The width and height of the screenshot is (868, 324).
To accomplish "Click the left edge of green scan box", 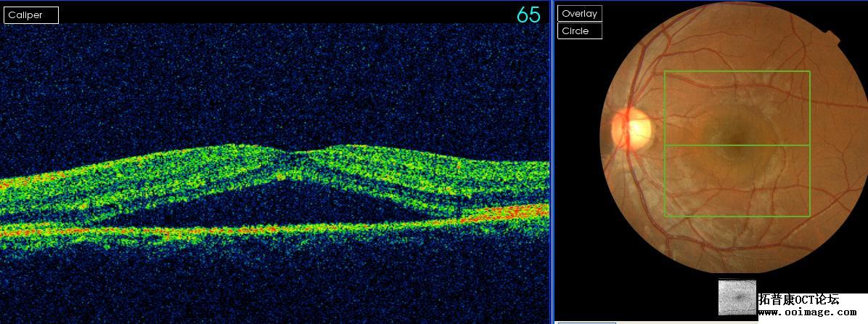I will [x=665, y=143].
